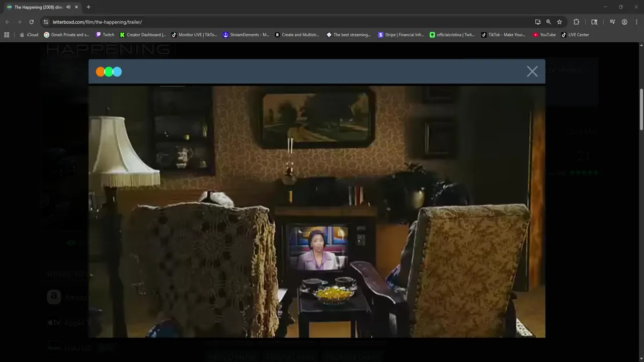The image size is (644, 362).
Task: Reload the current page
Action: pos(31,22)
